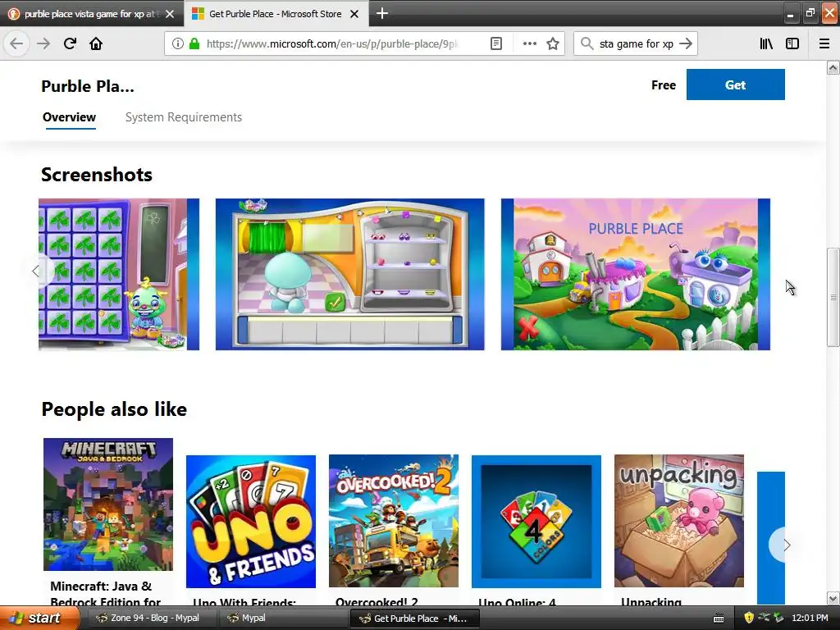Bookmark this page with the star

[553, 43]
